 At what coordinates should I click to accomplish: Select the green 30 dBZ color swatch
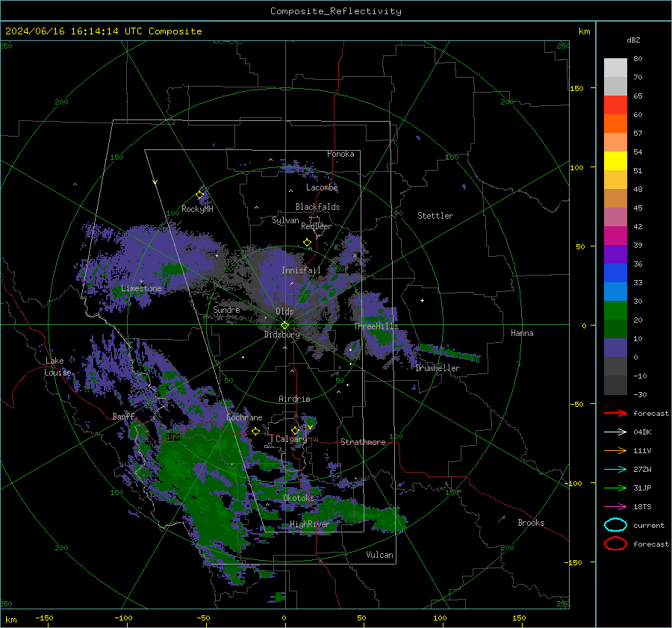coord(615,310)
